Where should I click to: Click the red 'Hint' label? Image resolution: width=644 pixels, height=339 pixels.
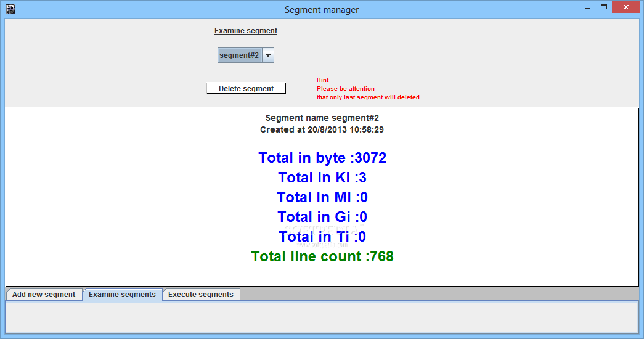pos(322,80)
